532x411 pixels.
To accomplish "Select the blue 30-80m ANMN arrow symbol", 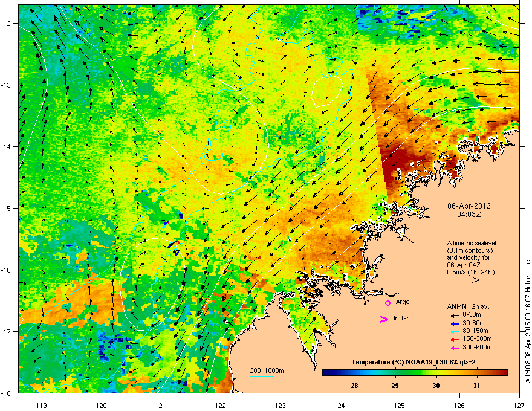I will [455, 323].
